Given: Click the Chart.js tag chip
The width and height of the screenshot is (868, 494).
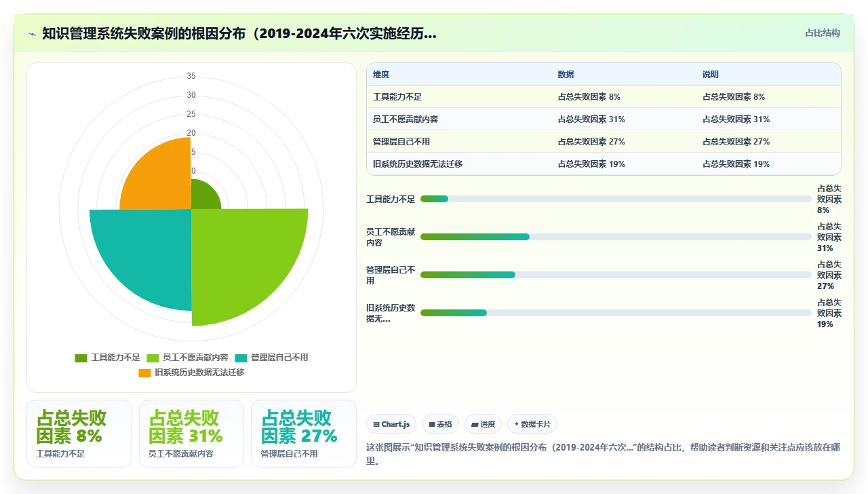Looking at the screenshot, I should pos(391,424).
